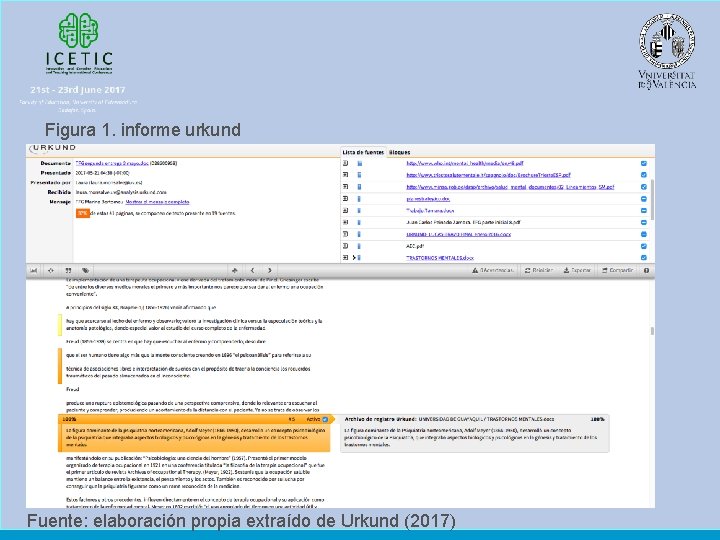Click the "21st - 23rd June 2017" date text
720x540 pixels.
pos(78,90)
